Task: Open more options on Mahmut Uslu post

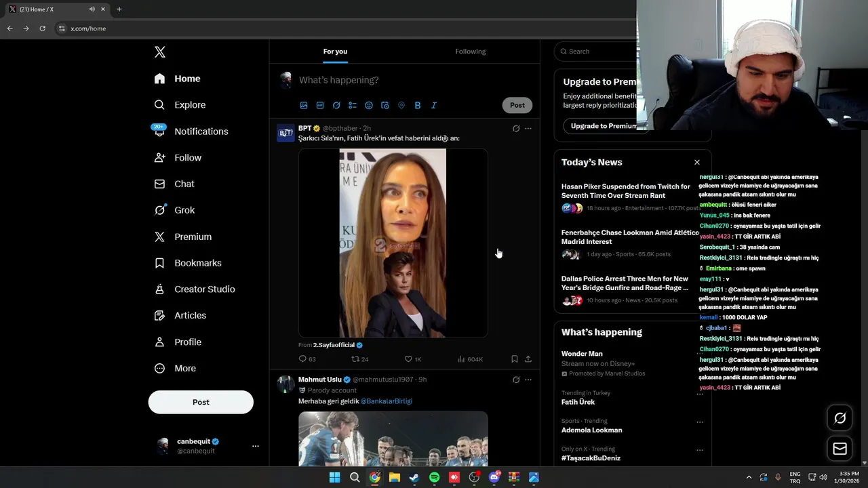Action: tap(528, 380)
